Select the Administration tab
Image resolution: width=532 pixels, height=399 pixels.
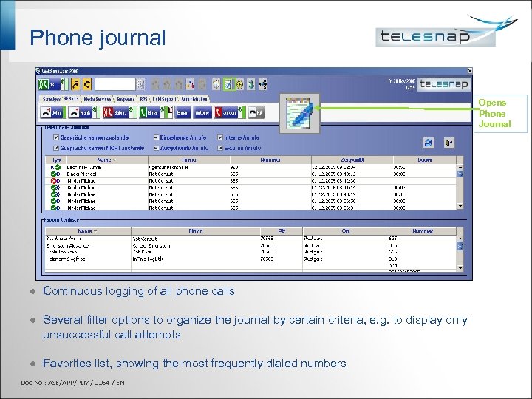tap(194, 99)
